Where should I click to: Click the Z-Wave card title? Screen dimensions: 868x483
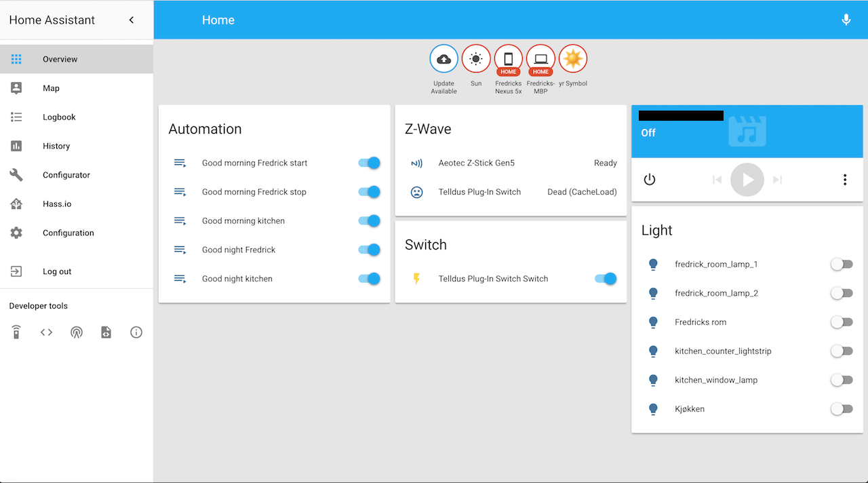click(x=428, y=129)
